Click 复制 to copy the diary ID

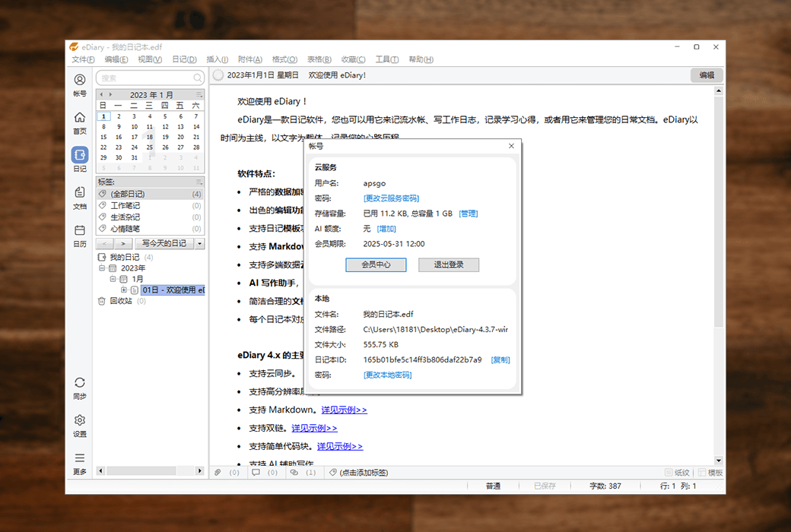coord(500,359)
